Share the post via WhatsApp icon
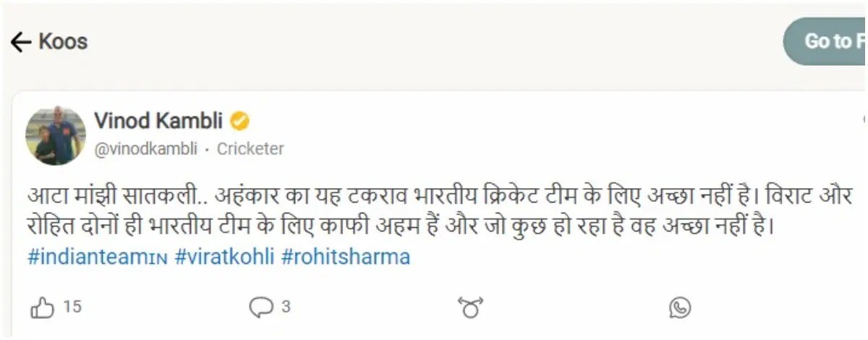Screen dimensions: 868x340 (x=680, y=308)
